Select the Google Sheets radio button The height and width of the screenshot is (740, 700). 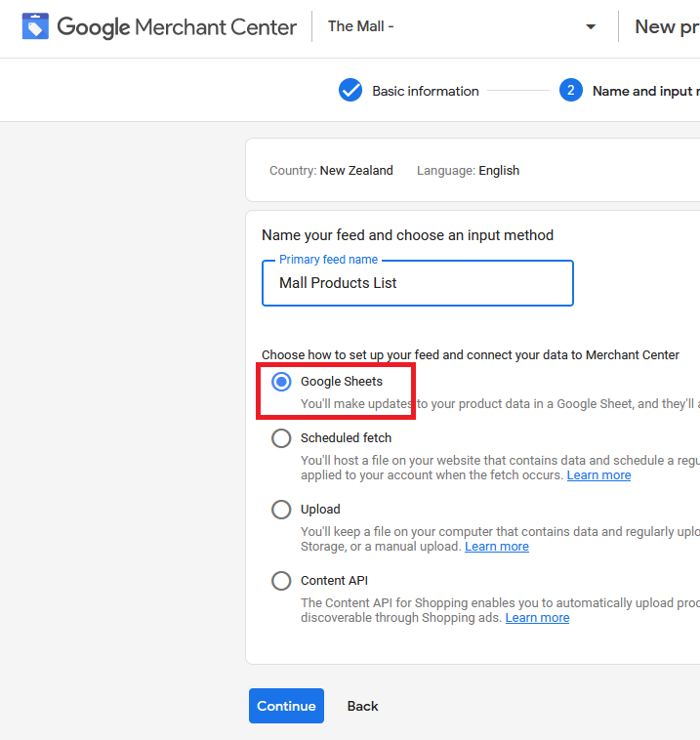click(x=281, y=382)
